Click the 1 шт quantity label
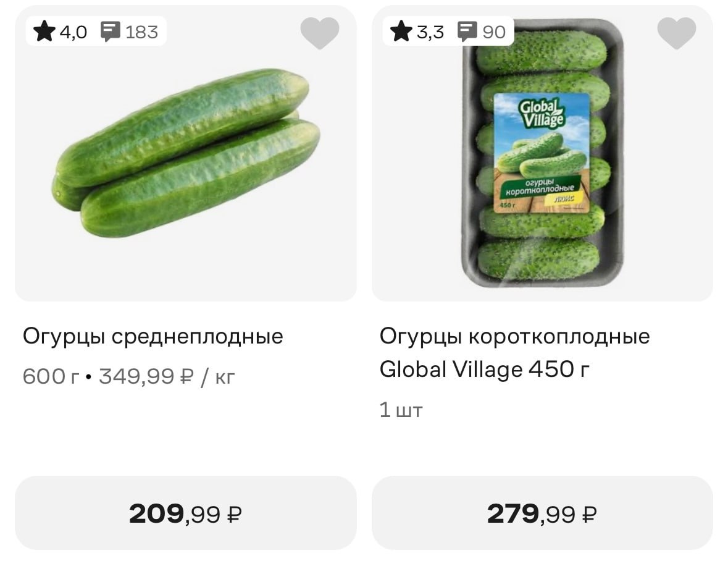 pyautogui.click(x=401, y=410)
